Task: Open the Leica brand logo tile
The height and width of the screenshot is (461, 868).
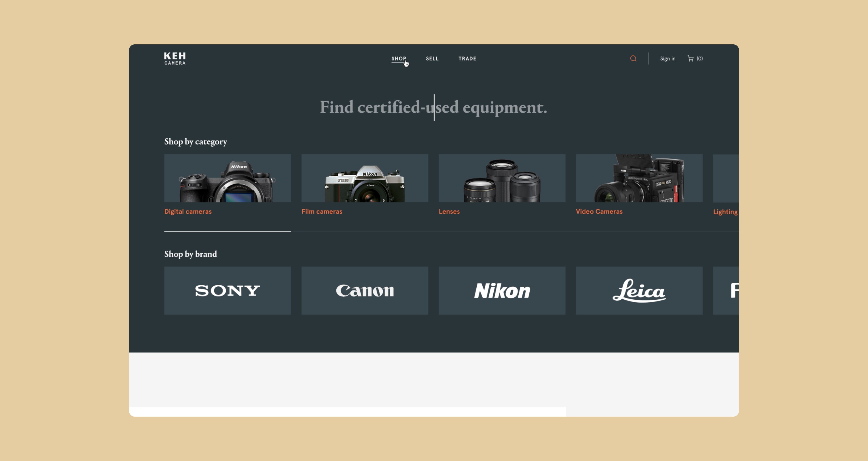Action: pos(639,290)
